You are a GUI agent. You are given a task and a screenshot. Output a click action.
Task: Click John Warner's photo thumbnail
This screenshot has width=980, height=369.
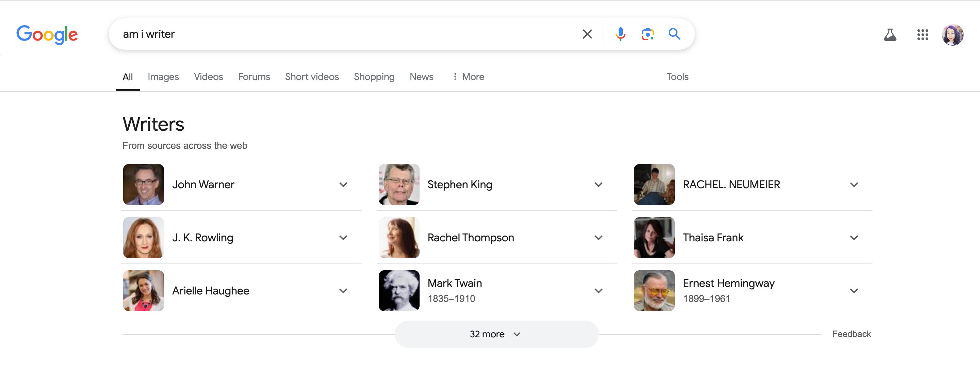143,184
